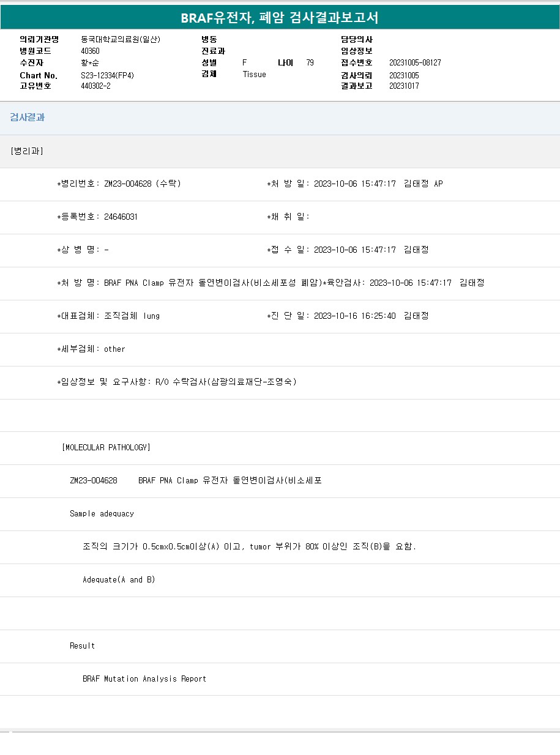This screenshot has height=755, width=560.
Task: Select the tissue size requirement sentence
Action: [x=250, y=546]
